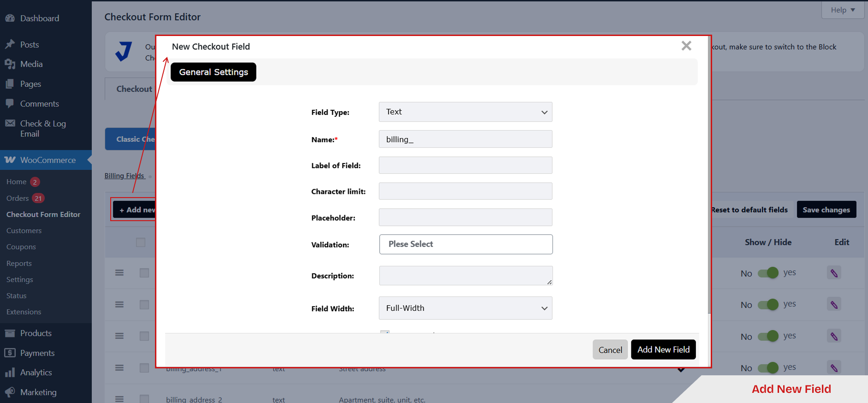Open the Billing Fields link
Viewport: 868px width, 403px height.
coord(125,175)
